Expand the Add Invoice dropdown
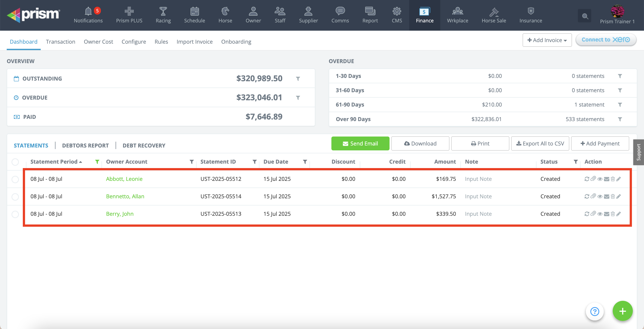The height and width of the screenshot is (329, 644). point(547,40)
